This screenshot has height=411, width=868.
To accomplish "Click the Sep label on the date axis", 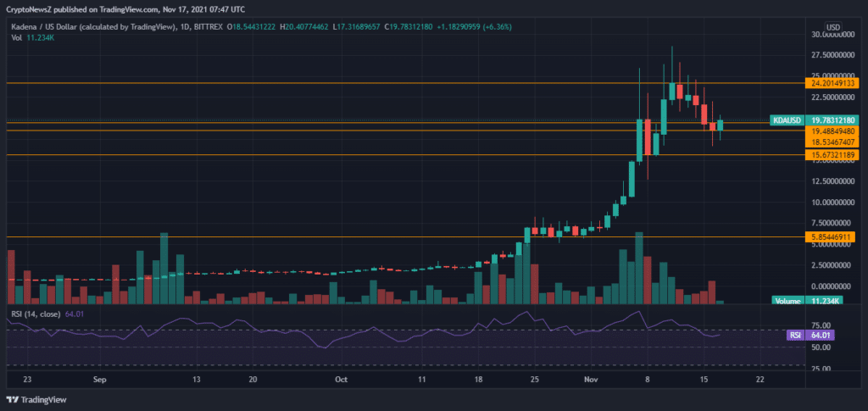I will click(100, 380).
